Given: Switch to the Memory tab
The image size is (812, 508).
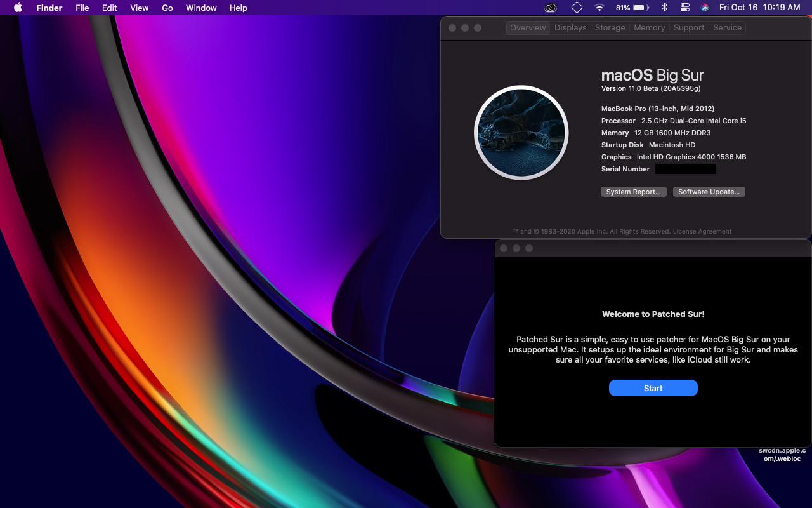Looking at the screenshot, I should click(x=649, y=28).
